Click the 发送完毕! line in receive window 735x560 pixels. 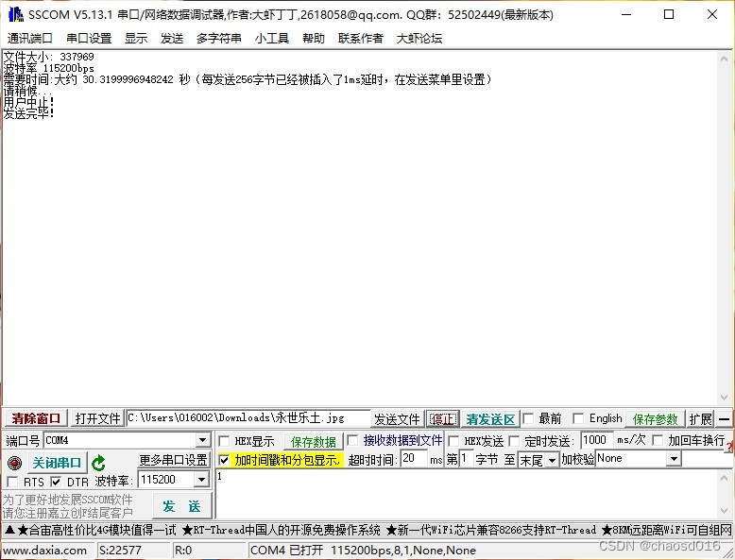coord(28,113)
